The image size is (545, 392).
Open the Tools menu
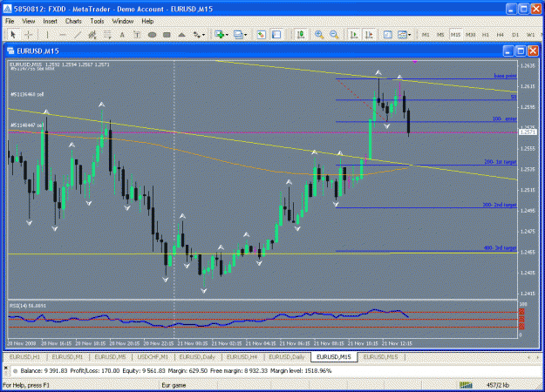(x=97, y=21)
